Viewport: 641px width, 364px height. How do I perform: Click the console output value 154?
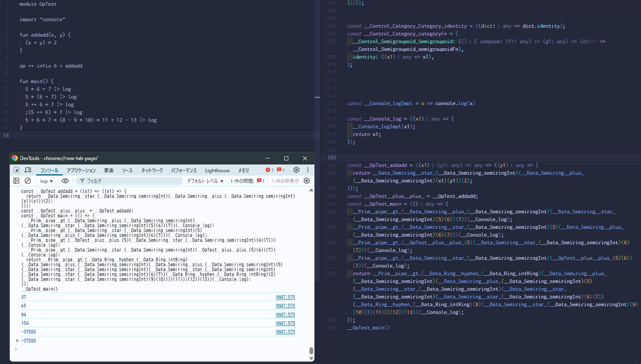[25, 323]
